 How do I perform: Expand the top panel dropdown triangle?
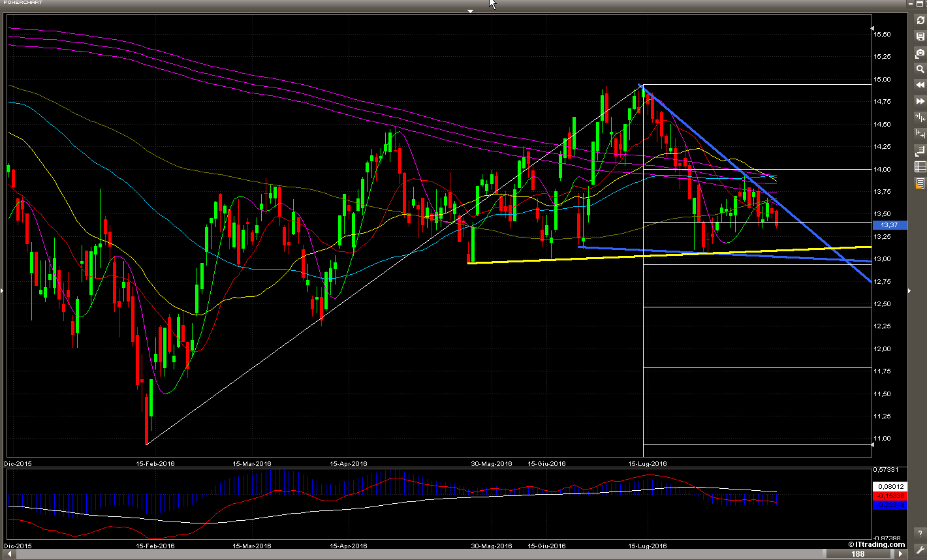coord(470,11)
